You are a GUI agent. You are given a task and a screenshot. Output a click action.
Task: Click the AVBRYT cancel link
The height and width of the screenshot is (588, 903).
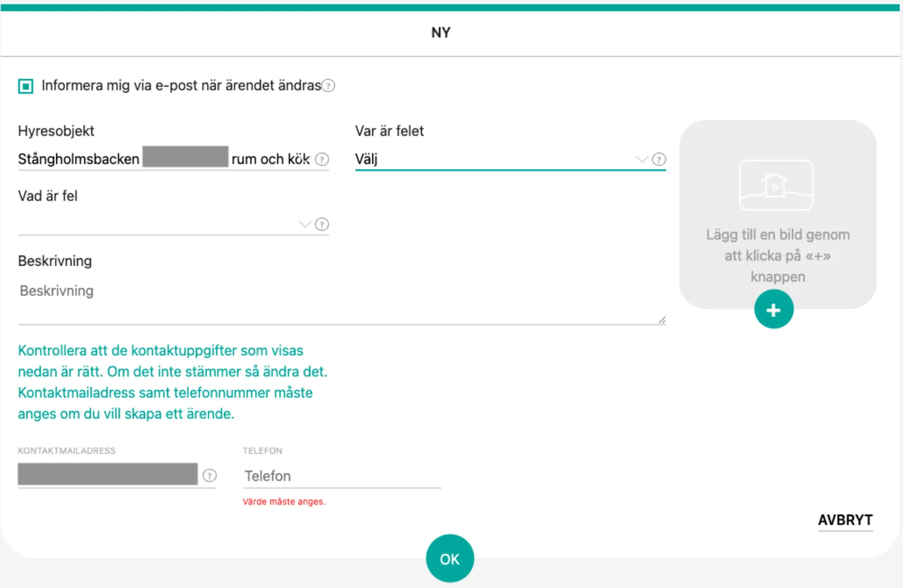845,520
